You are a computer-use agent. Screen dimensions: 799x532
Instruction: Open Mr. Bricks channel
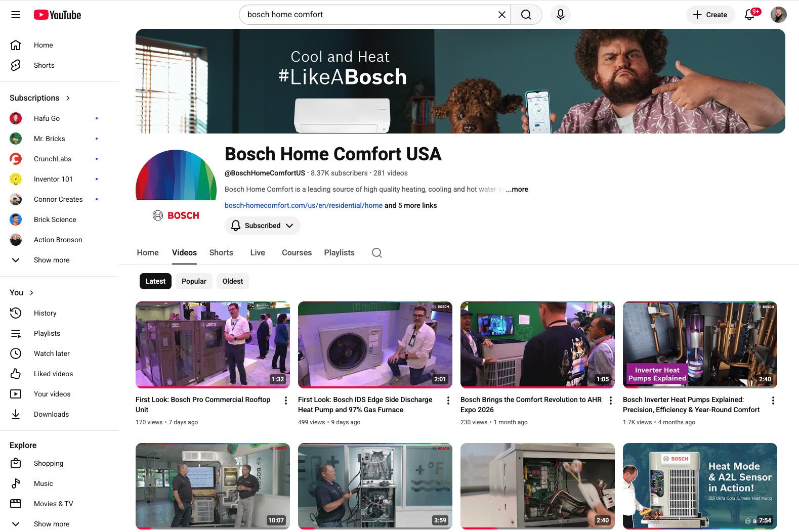click(x=60, y=139)
